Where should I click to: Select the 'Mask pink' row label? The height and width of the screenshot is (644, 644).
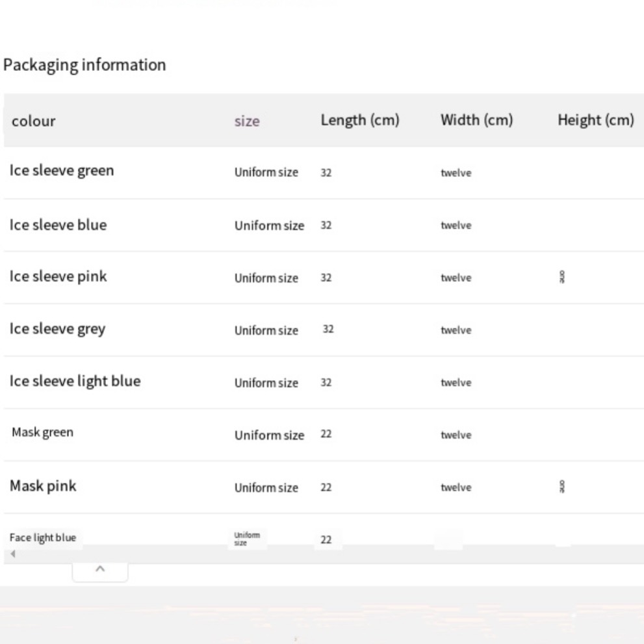tap(43, 486)
